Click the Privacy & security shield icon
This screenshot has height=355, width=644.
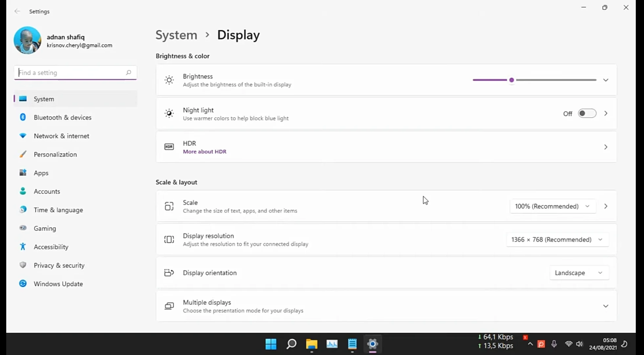click(x=23, y=265)
